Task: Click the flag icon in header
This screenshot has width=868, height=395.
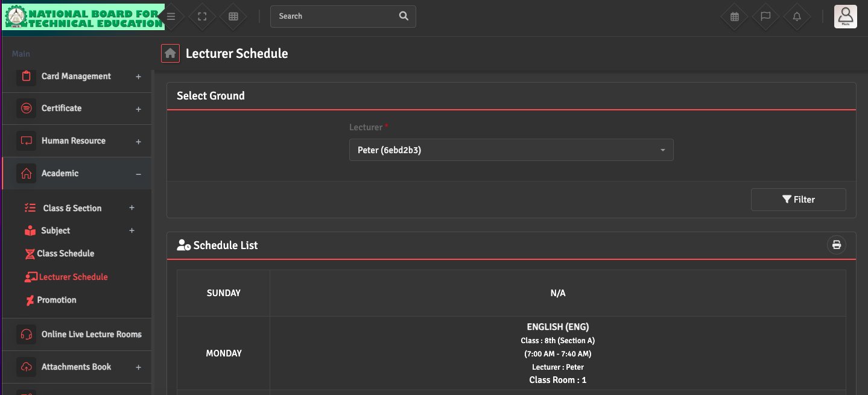Action: pos(765,17)
